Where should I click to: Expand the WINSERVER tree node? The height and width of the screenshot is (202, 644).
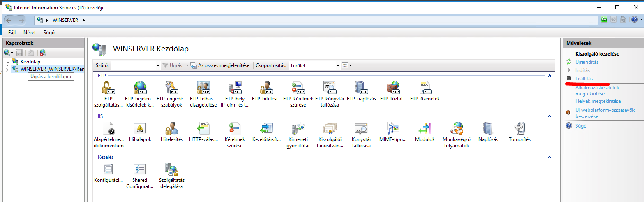point(7,69)
